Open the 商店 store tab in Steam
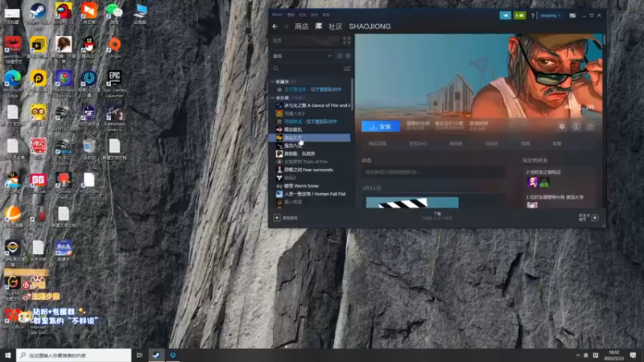 (301, 27)
